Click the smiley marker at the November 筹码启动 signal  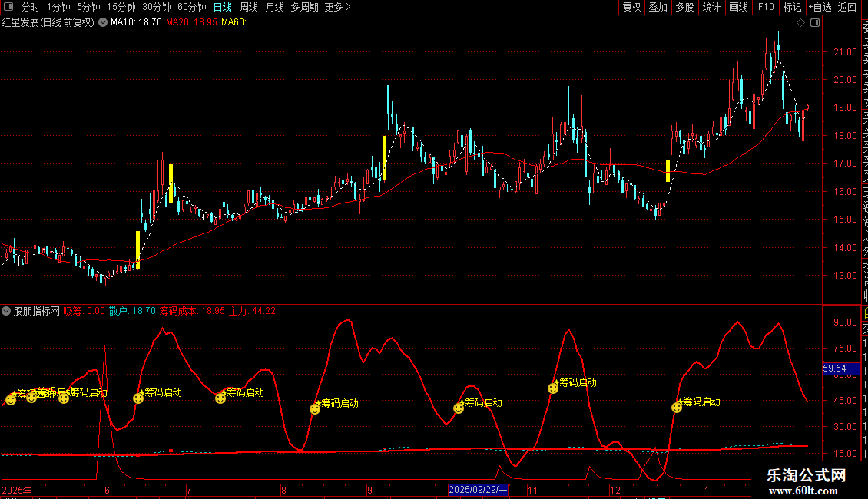click(x=553, y=388)
